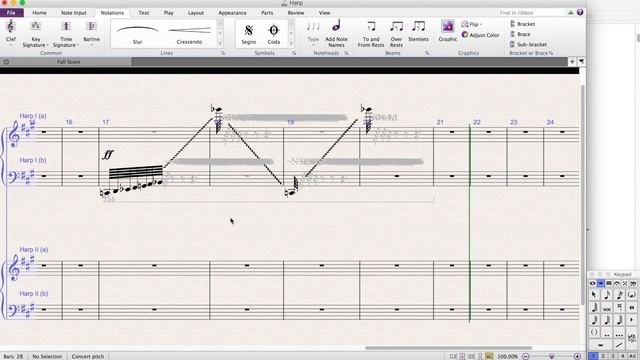This screenshot has width=640, height=360.
Task: Click the horizontal score scrollbar
Action: (448, 348)
